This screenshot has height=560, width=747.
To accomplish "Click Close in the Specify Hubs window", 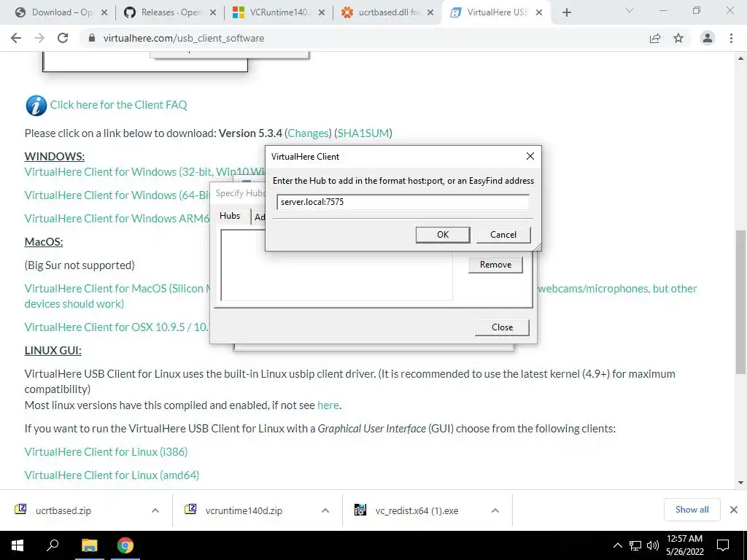I will (502, 327).
